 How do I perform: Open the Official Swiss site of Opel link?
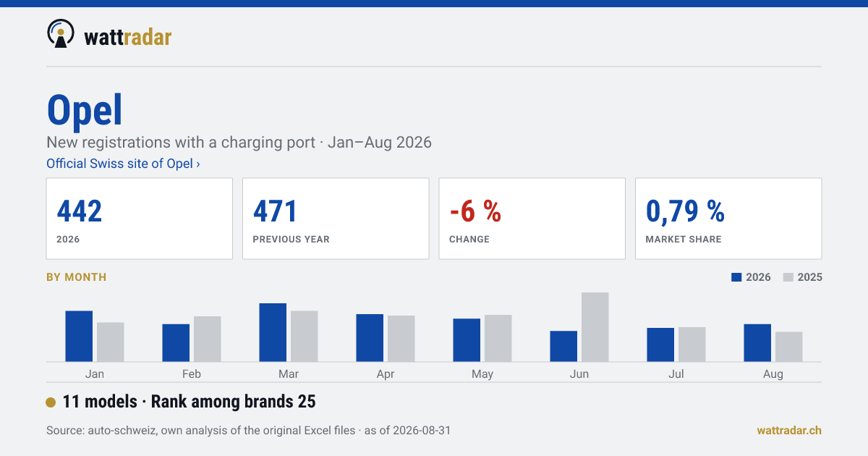click(x=123, y=164)
